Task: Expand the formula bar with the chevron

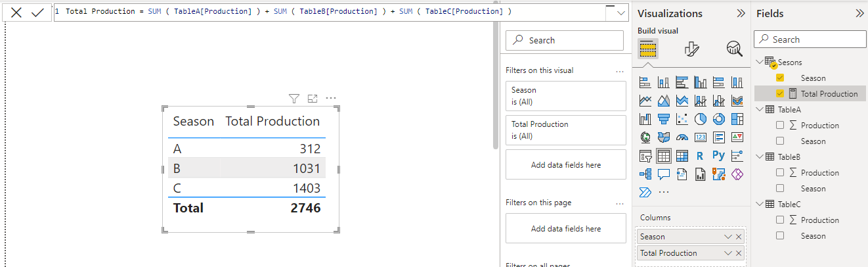Action: coord(621,12)
